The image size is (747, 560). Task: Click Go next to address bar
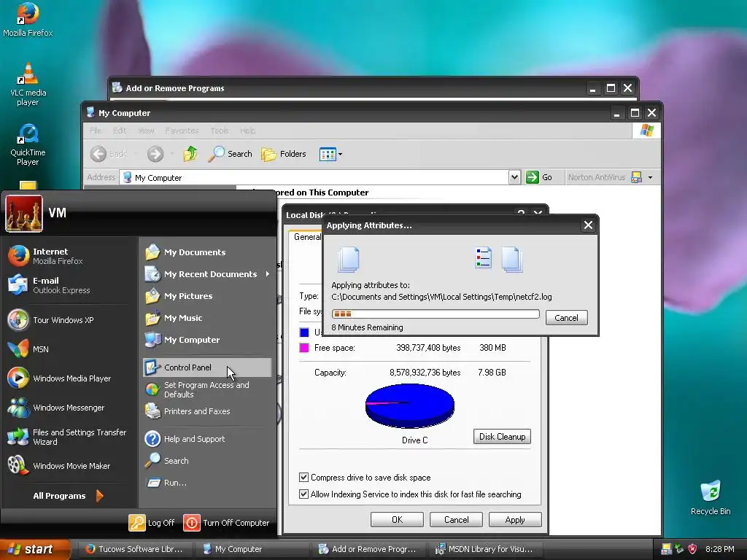coord(539,177)
